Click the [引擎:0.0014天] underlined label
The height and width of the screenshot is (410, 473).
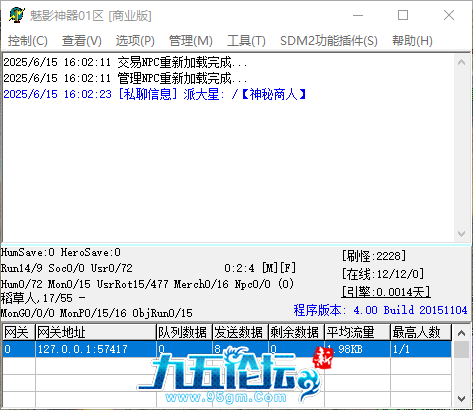pos(386,292)
